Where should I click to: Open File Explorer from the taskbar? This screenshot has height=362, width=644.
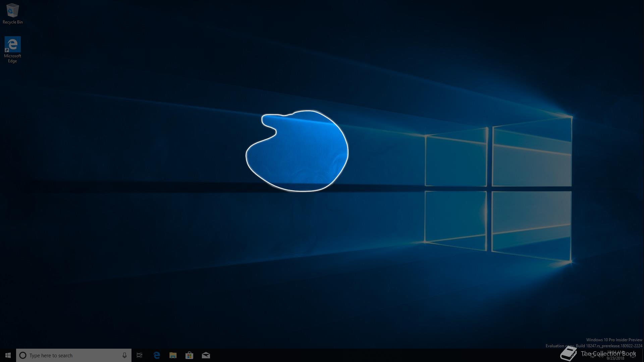click(173, 355)
